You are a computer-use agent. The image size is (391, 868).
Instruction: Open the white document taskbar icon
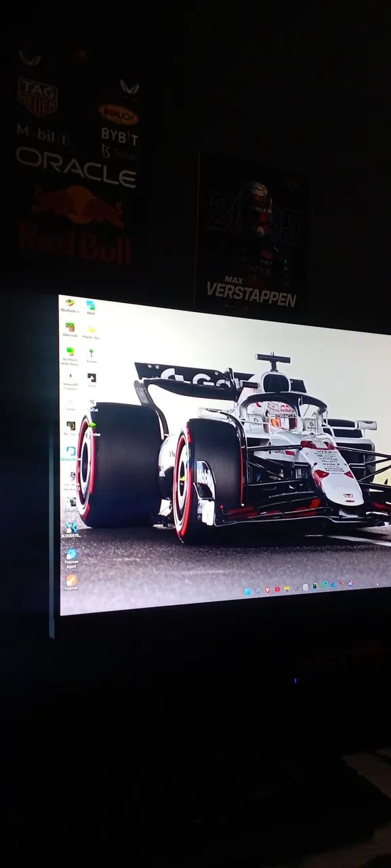pyautogui.click(x=306, y=587)
